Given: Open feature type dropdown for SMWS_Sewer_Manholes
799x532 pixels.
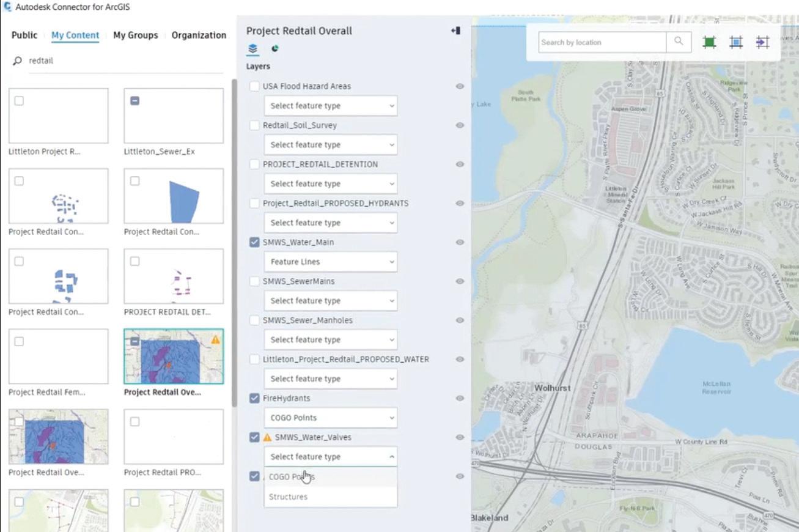Looking at the screenshot, I should [x=331, y=339].
